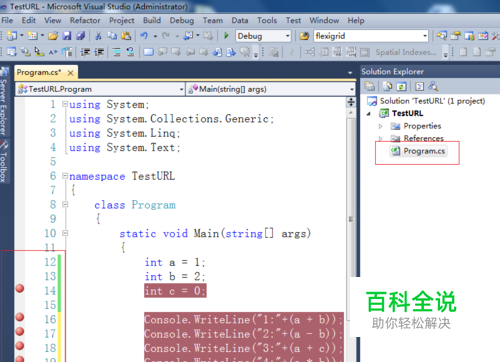Remove the breakpoint on line 16

tap(20, 317)
